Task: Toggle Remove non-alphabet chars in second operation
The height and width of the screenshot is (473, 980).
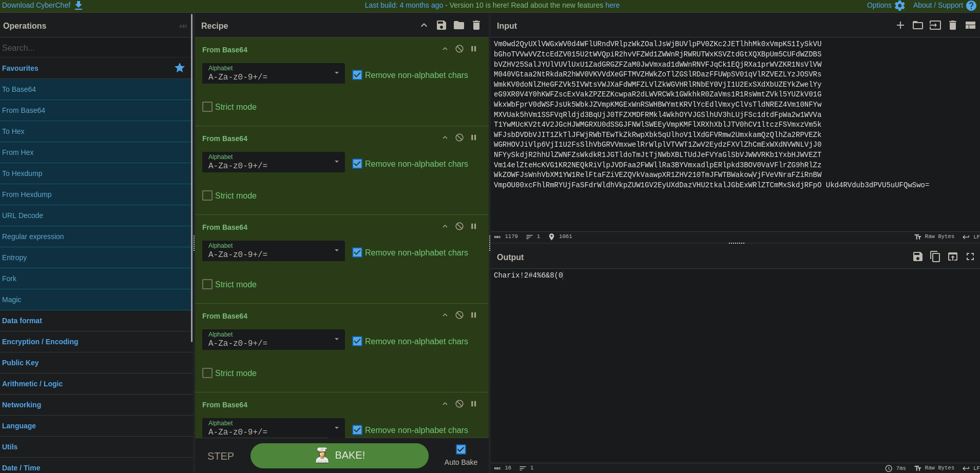Action: 357,164
